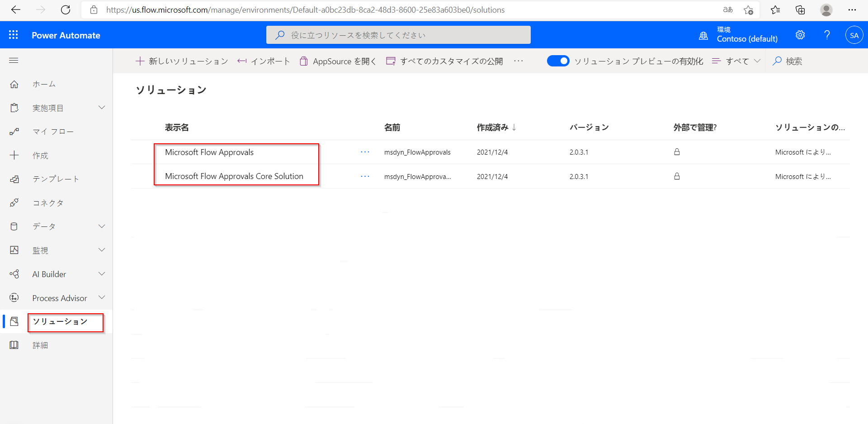This screenshot has height=424, width=868.
Task: Click the 検索 search box in toolbar
Action: (x=788, y=61)
